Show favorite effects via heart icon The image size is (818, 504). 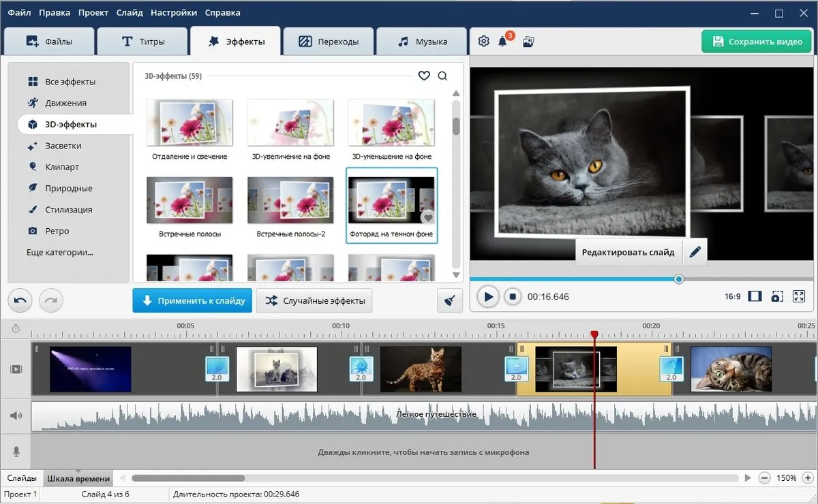pos(424,76)
